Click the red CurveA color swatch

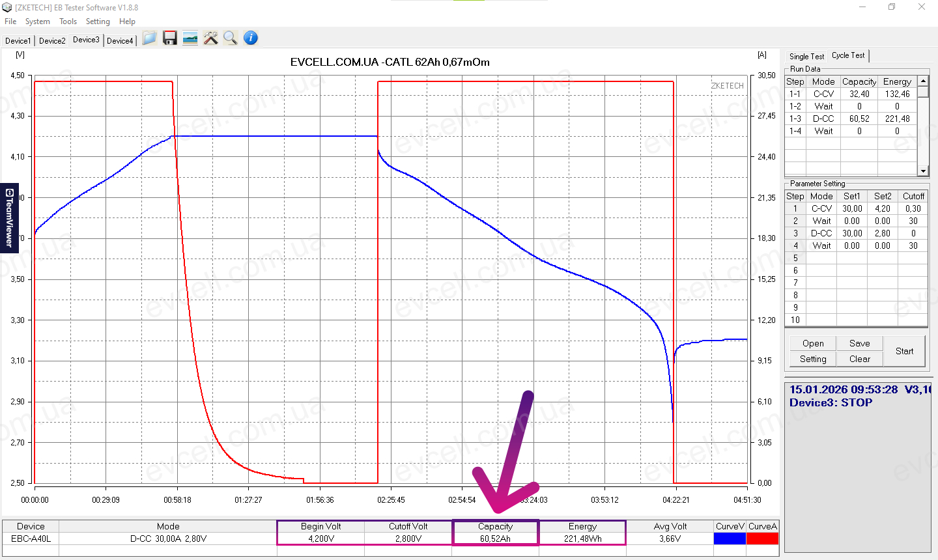pos(762,539)
